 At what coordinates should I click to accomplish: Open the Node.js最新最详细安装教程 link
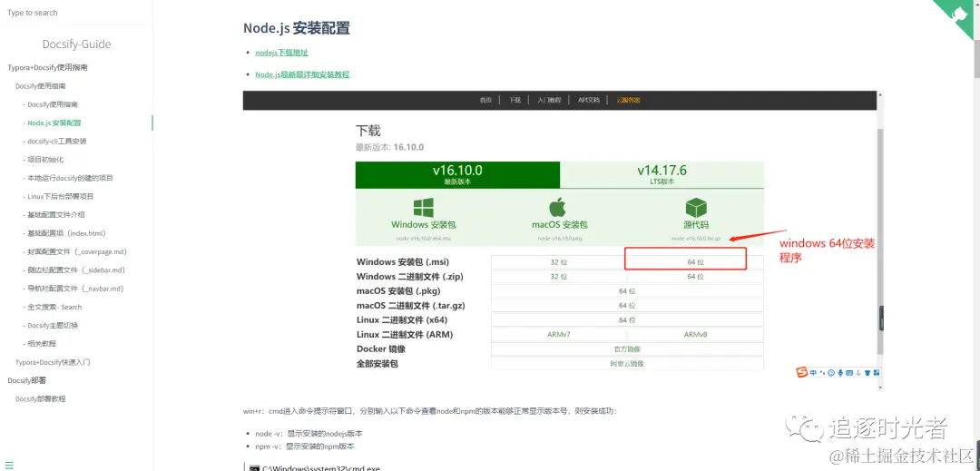click(302, 74)
